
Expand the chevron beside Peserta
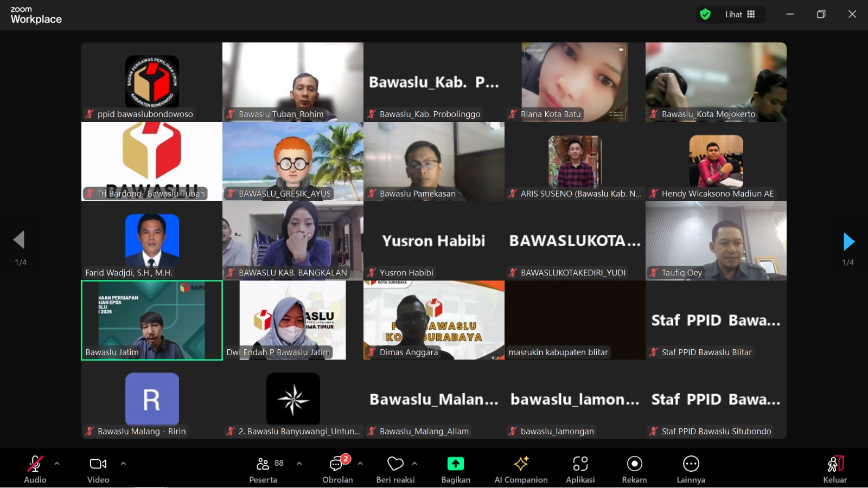pyautogui.click(x=299, y=464)
